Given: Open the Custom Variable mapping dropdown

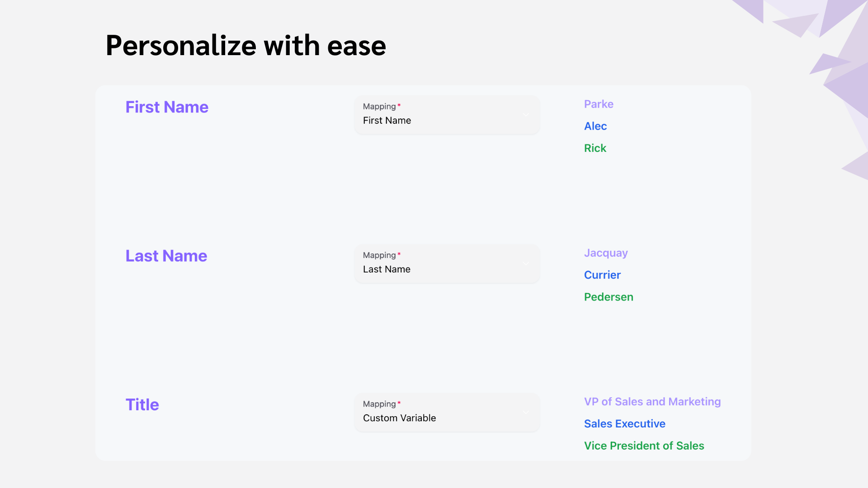Looking at the screenshot, I should coord(447,412).
